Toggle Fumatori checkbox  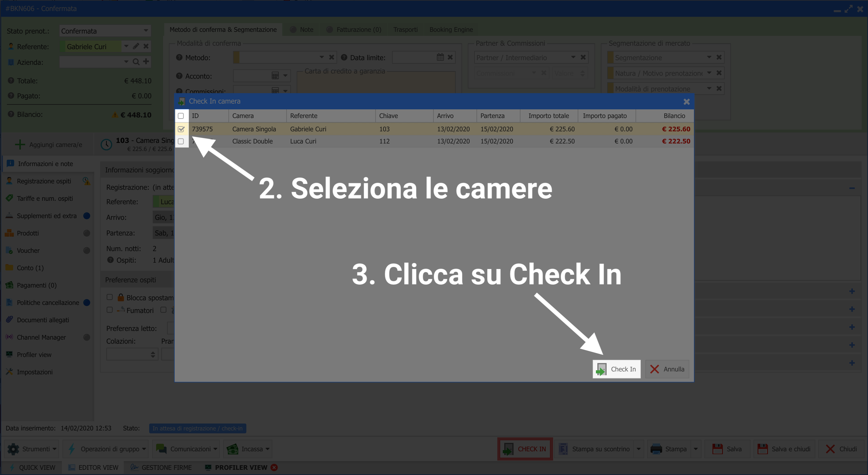coord(110,310)
